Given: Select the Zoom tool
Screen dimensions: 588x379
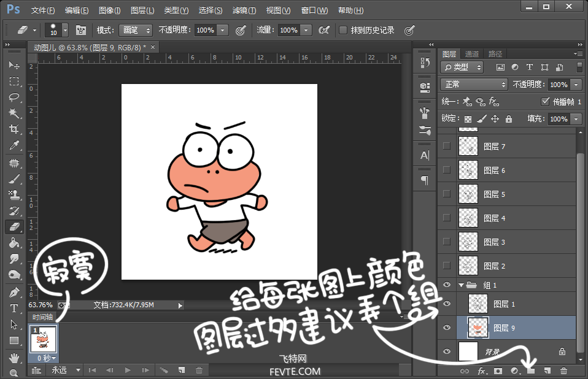Looking at the screenshot, I should coord(14,373).
